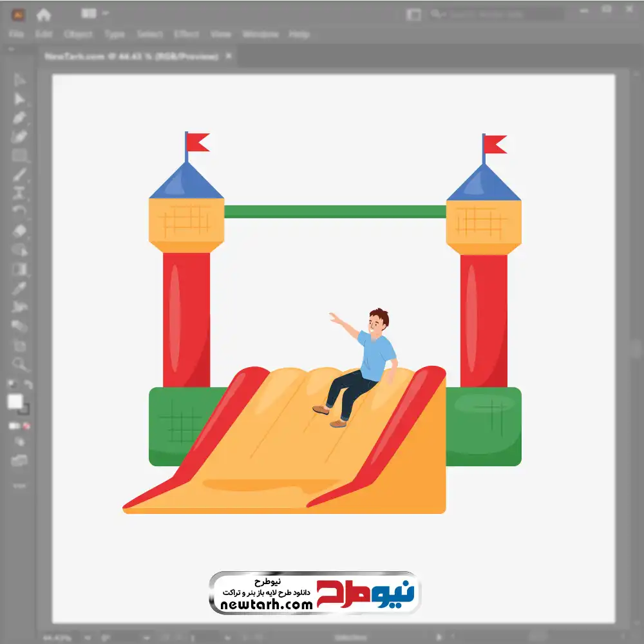644x644 pixels.
Task: Swap fill and stroke colors arrow
Action: 28,384
